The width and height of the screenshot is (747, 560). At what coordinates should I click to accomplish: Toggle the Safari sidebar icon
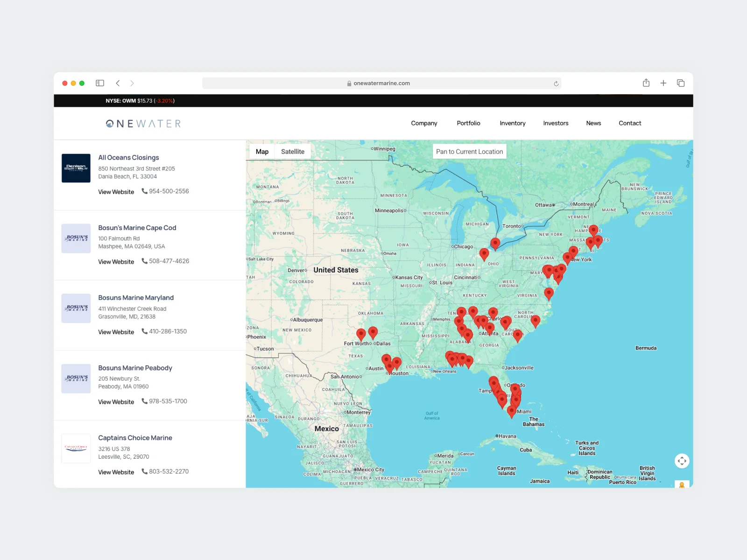(100, 83)
